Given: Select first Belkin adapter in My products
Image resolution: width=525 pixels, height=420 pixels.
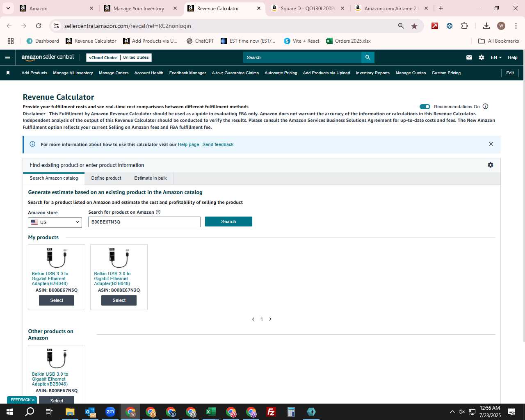Looking at the screenshot, I should pos(57,300).
